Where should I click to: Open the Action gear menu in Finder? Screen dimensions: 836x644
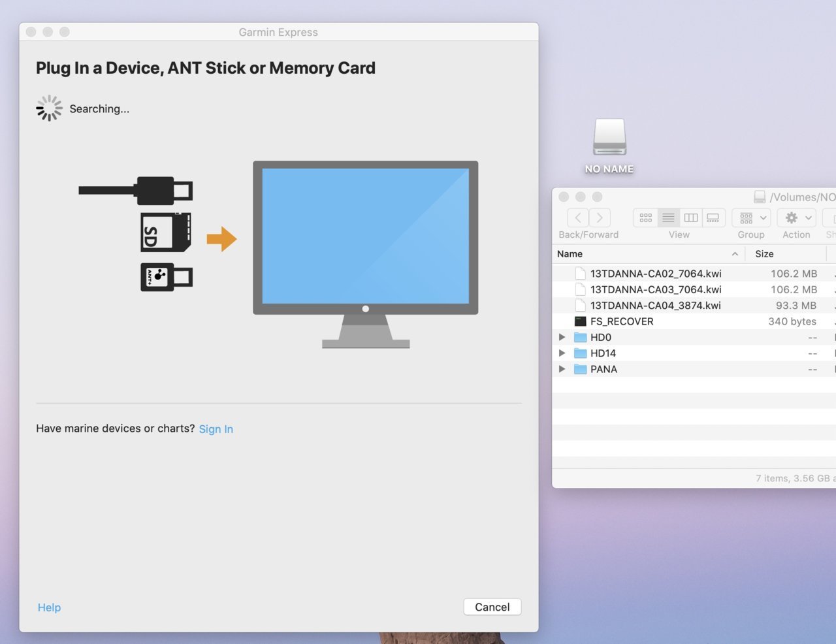coord(796,217)
